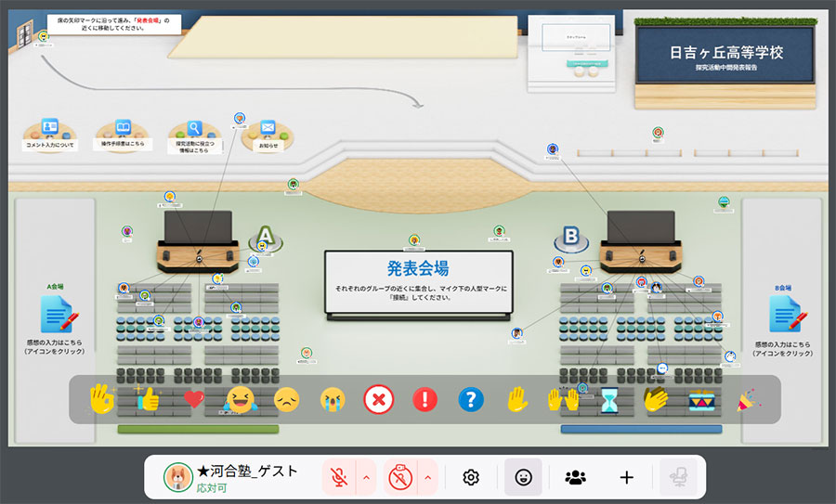This screenshot has height=504, width=836.
Task: Send the blue question mark reaction
Action: coord(471,399)
